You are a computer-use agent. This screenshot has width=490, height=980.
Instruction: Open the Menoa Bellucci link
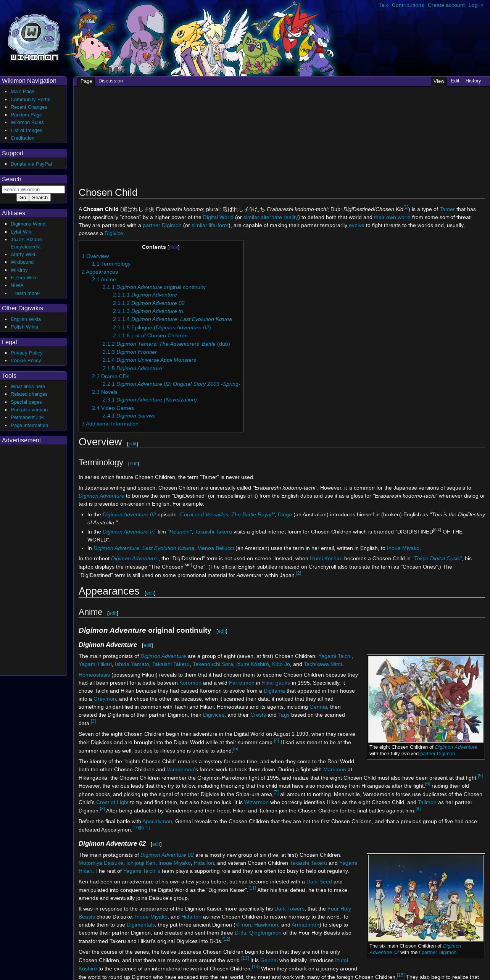[216, 548]
